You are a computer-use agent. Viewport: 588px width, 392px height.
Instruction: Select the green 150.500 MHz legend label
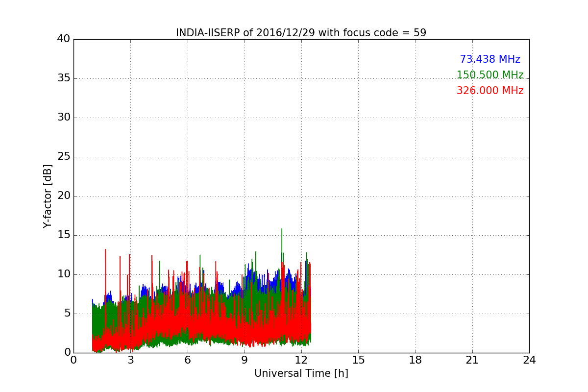pos(490,75)
